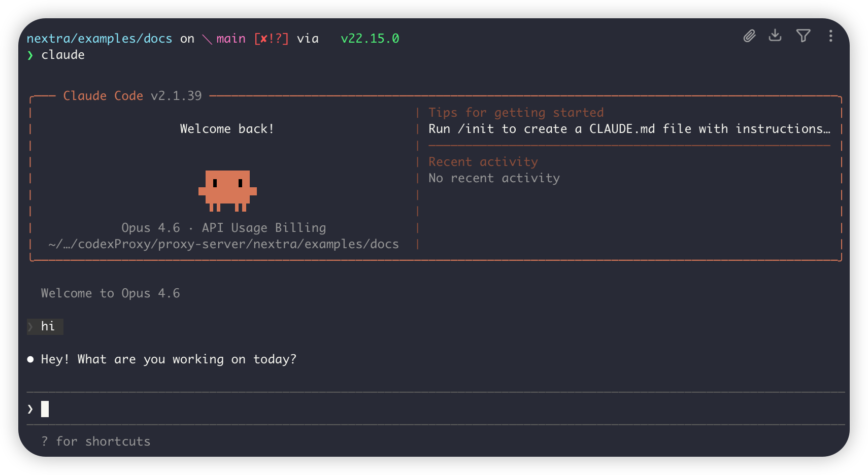
Task: Open the filter funnel icon
Action: coord(803,36)
